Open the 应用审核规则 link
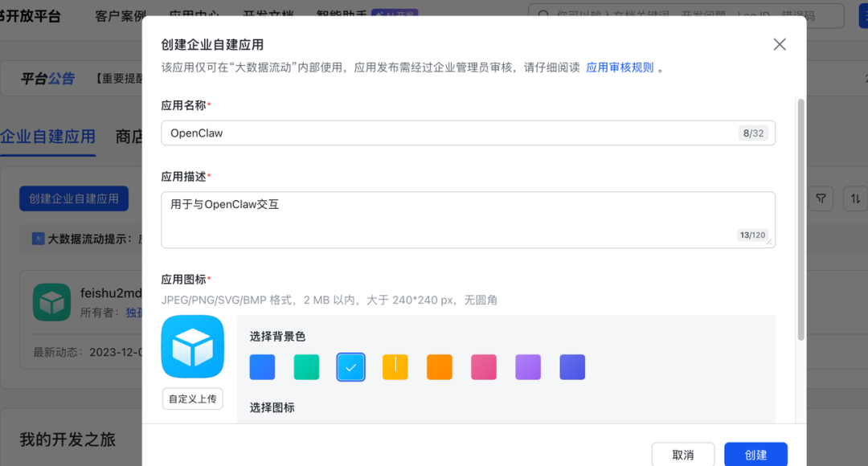 (x=619, y=67)
